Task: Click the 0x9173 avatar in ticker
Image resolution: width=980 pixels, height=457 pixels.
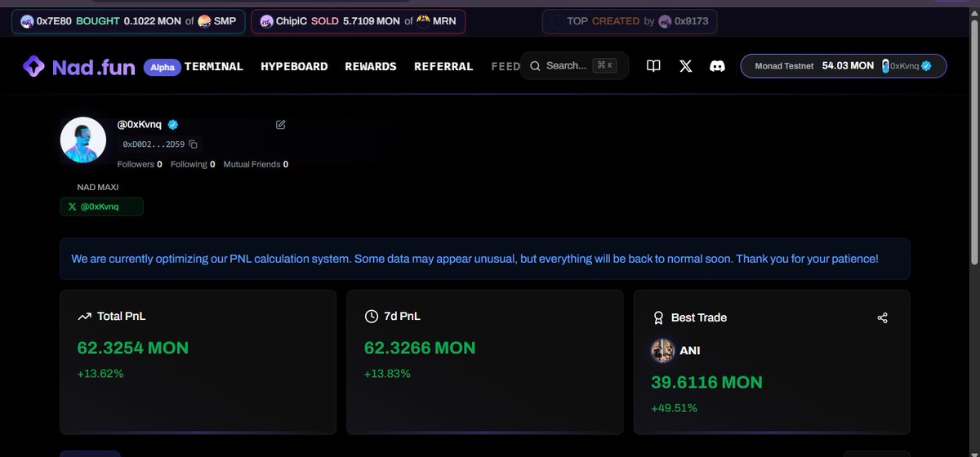Action: pos(665,21)
